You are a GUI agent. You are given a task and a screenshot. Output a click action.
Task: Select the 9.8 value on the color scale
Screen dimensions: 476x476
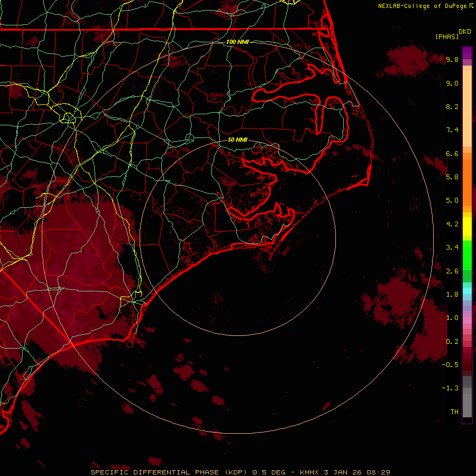[452, 59]
